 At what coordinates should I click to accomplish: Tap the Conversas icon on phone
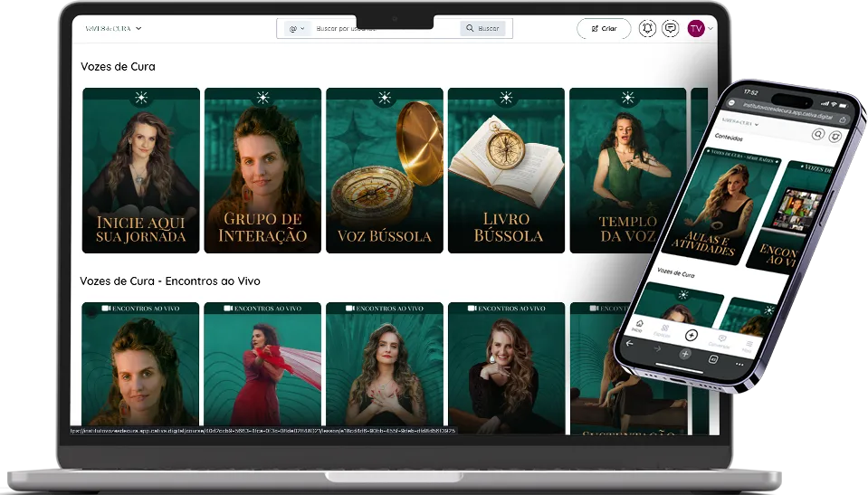click(720, 341)
